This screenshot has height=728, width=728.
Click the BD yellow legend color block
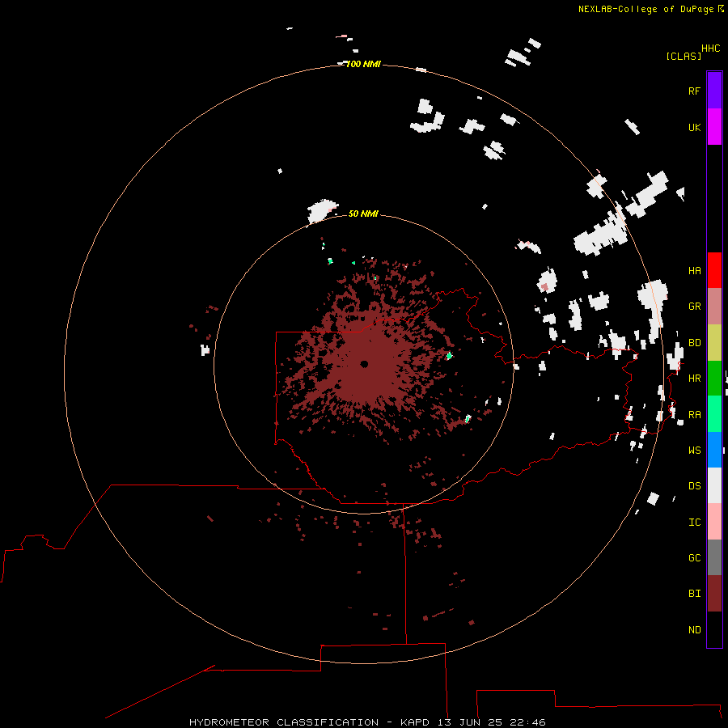coord(714,343)
